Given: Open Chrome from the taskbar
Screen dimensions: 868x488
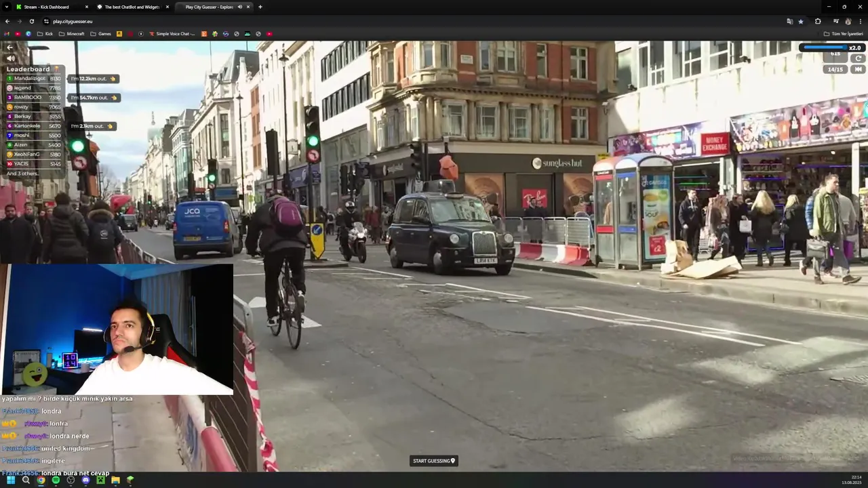Looking at the screenshot, I should (41, 480).
